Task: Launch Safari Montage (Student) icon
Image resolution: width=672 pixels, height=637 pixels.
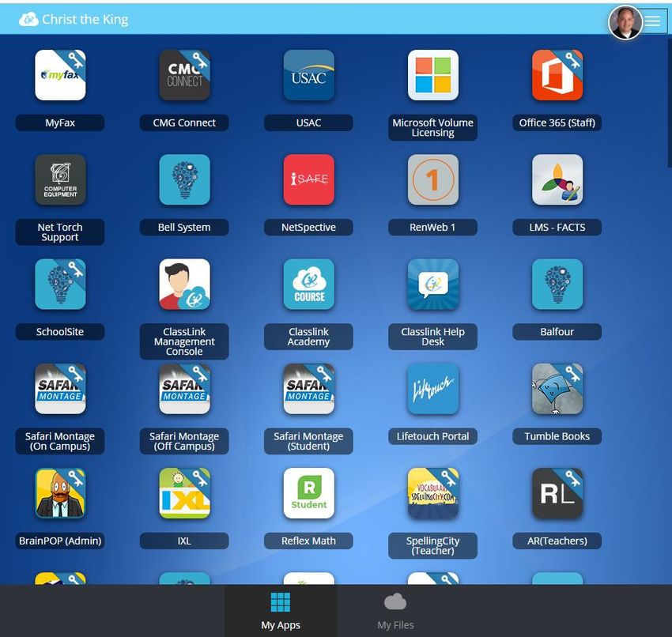Action: 308,389
